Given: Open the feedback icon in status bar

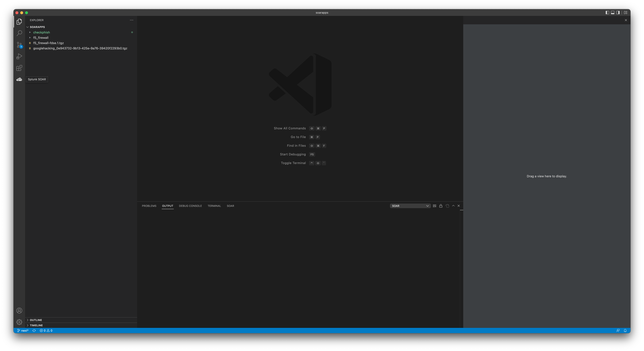Looking at the screenshot, I should 618,331.
